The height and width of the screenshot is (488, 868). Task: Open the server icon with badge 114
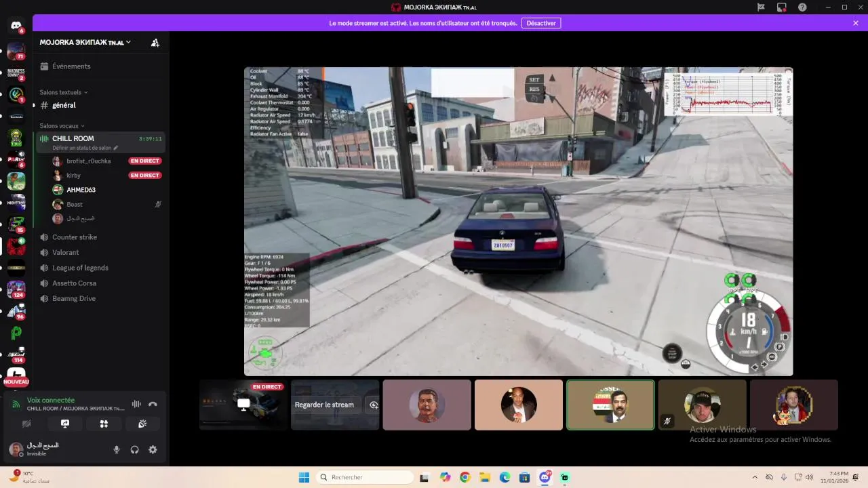[16, 354]
